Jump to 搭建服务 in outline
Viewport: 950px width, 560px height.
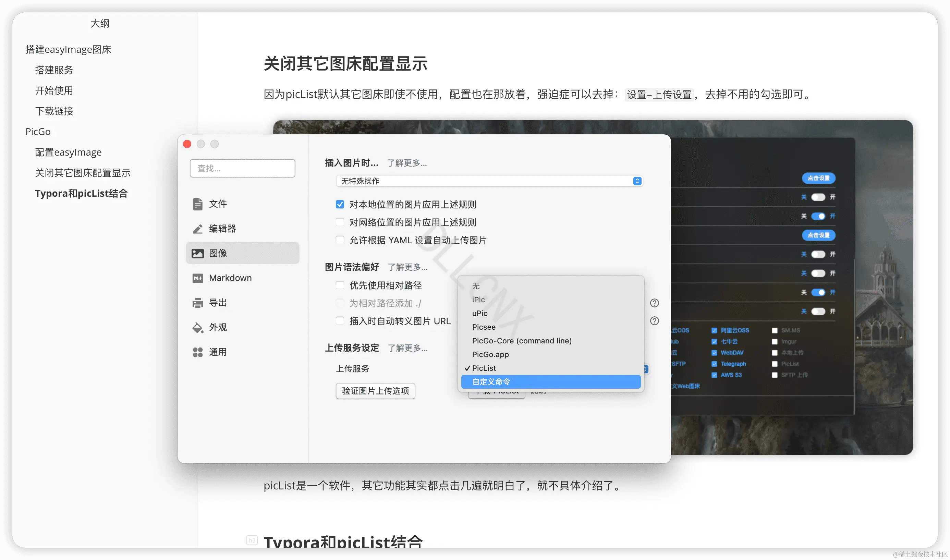click(x=54, y=70)
